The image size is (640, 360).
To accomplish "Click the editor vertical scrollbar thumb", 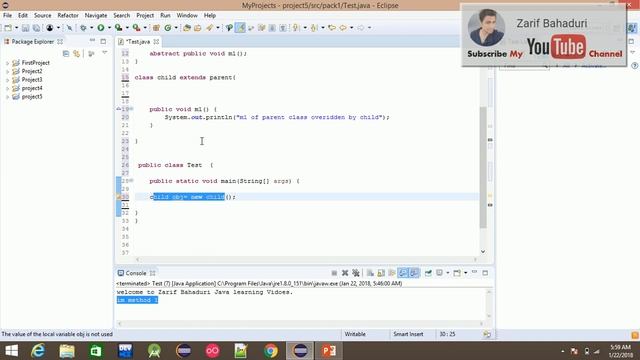I will pos(483,167).
